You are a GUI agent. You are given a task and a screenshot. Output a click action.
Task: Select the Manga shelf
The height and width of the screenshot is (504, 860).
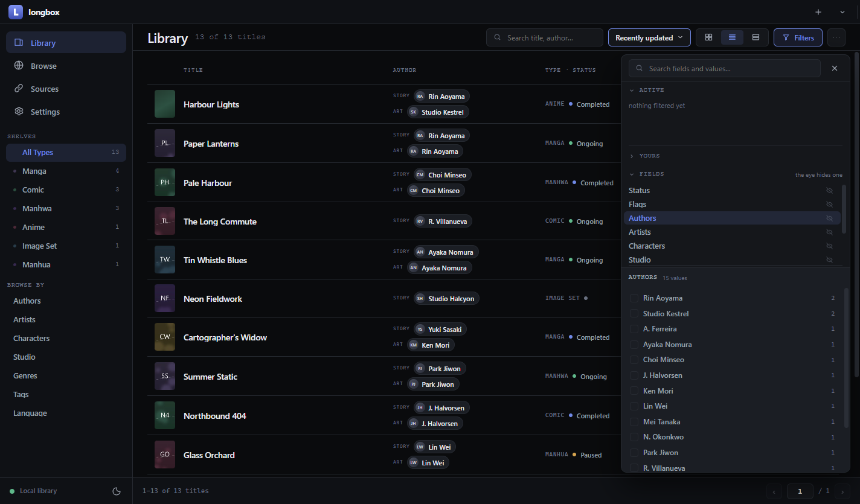[66, 171]
